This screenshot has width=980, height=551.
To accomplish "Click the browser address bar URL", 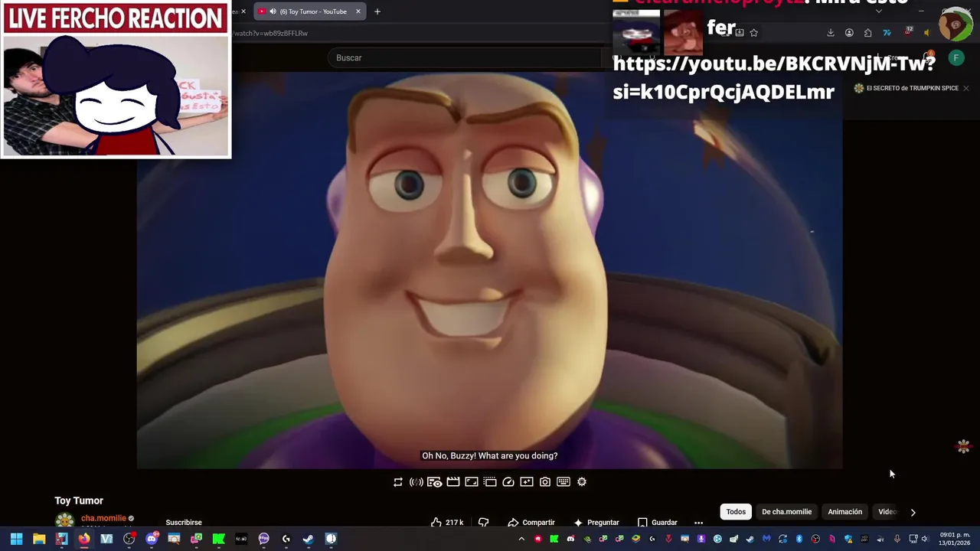I will pyautogui.click(x=269, y=34).
